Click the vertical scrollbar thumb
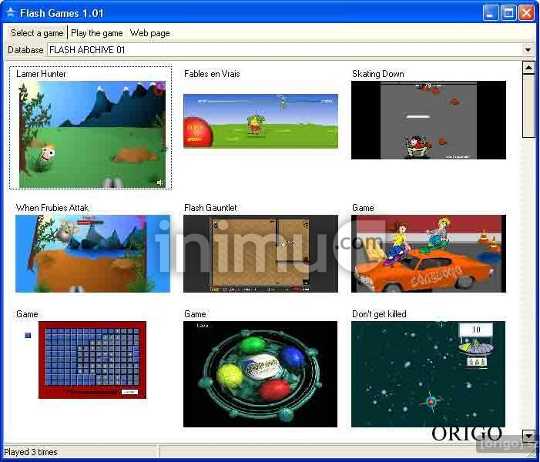The height and width of the screenshot is (462, 540). click(528, 106)
